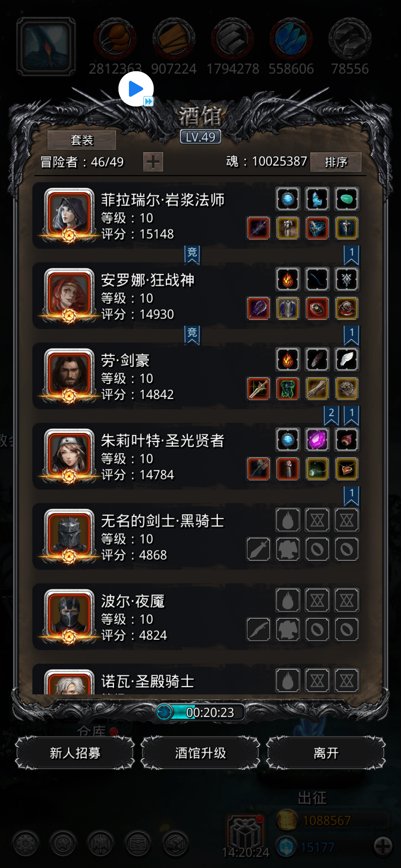Image resolution: width=401 pixels, height=868 pixels.
Task: Click the team flag numbered 2
Action: (331, 415)
